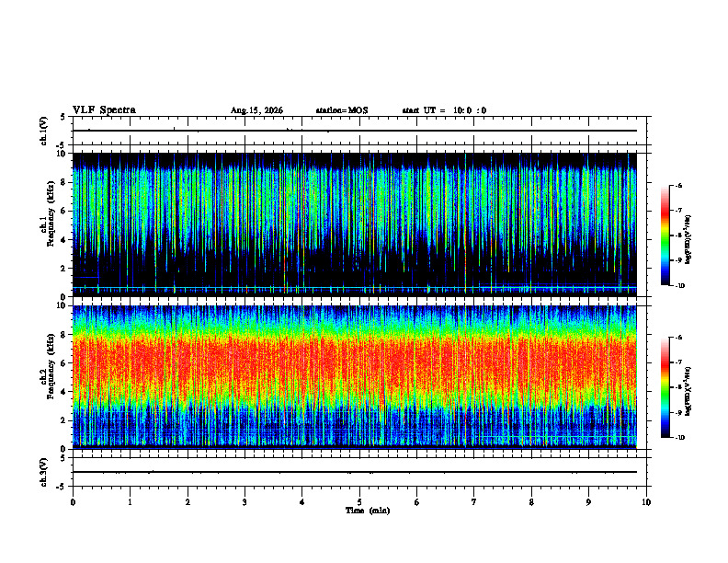
Task: Click the ch.1 color bar log(PSD) caption
Action: [x=688, y=240]
